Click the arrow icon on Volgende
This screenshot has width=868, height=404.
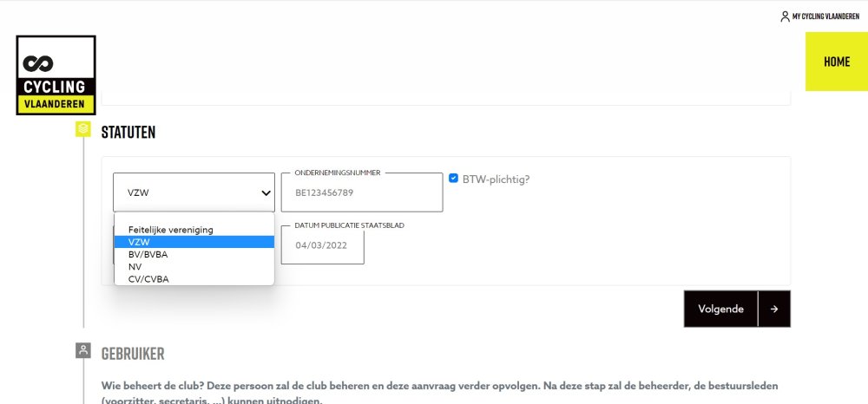click(773, 309)
